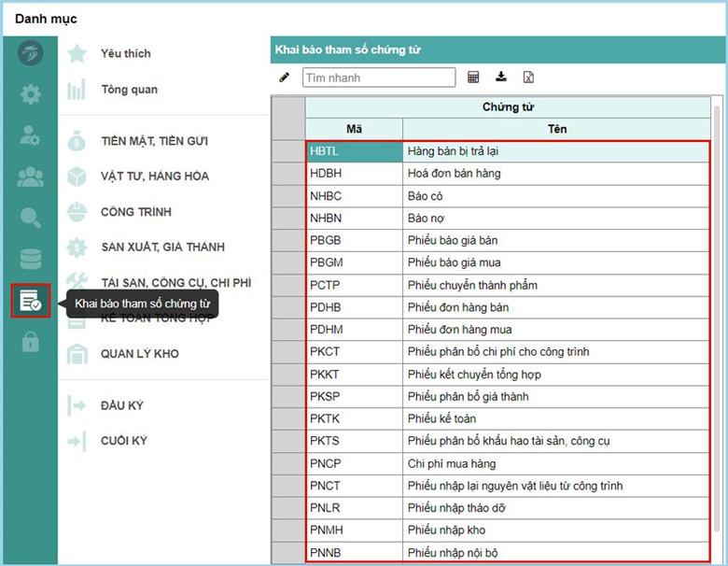
Task: Open the Tổng quan overview menu
Action: pyautogui.click(x=129, y=91)
